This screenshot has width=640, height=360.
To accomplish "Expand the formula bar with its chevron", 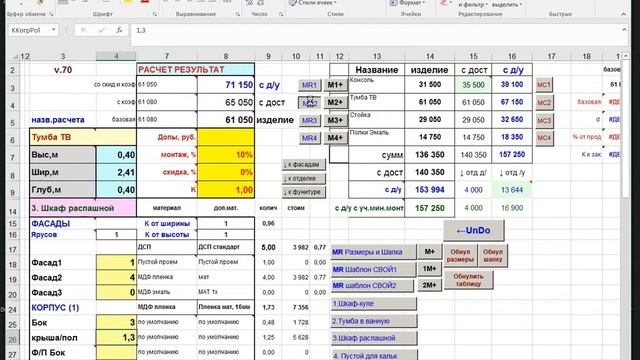I will [x=624, y=30].
